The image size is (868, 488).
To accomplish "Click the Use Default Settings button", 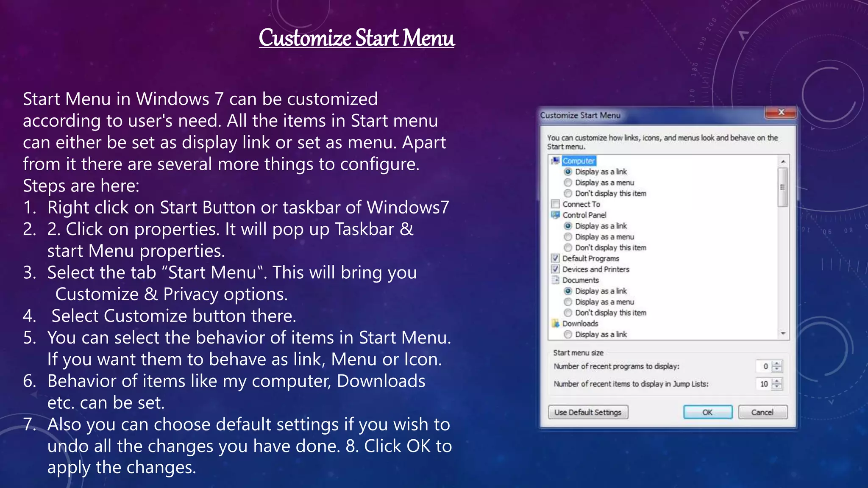I will coord(588,412).
